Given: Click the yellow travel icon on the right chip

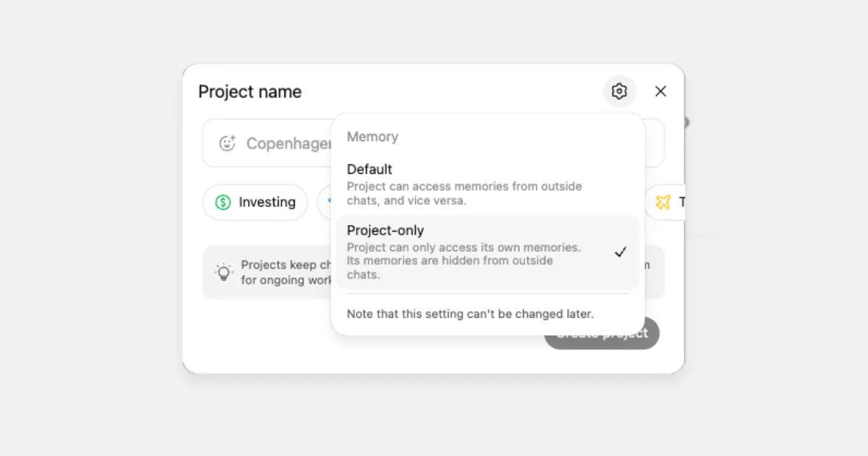Looking at the screenshot, I should click(663, 203).
